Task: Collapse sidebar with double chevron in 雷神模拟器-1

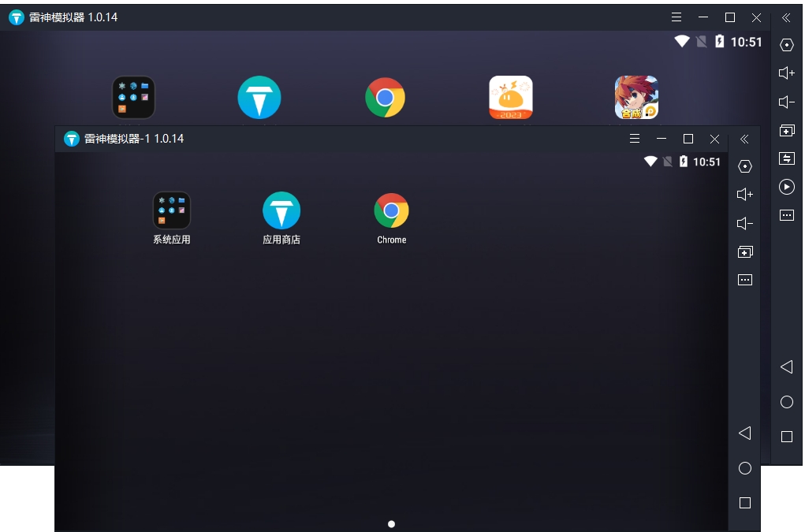Action: 744,139
